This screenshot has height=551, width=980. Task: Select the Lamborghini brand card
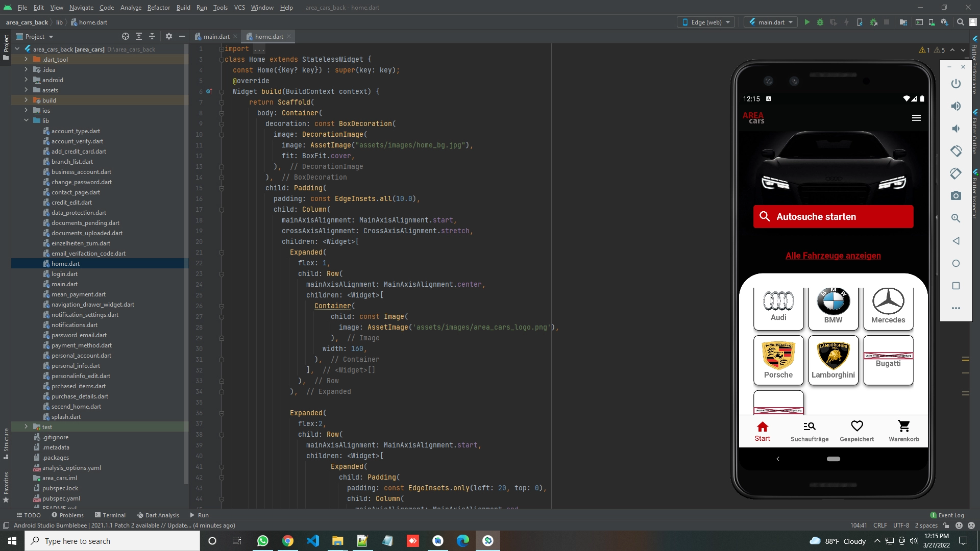[x=833, y=360]
